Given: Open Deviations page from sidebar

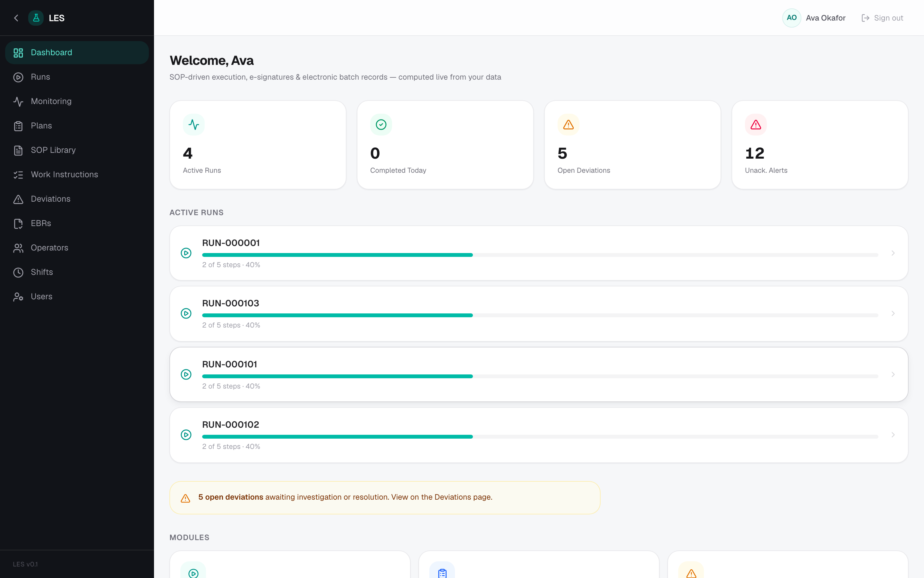Looking at the screenshot, I should pyautogui.click(x=77, y=199).
